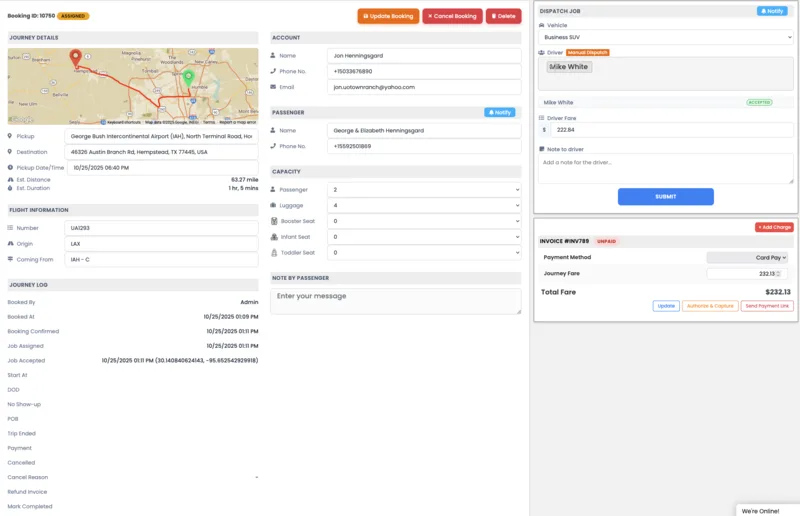Viewport: 800px width, 516px height.
Task: Click the Driver Fare field 222.84
Action: coord(671,130)
